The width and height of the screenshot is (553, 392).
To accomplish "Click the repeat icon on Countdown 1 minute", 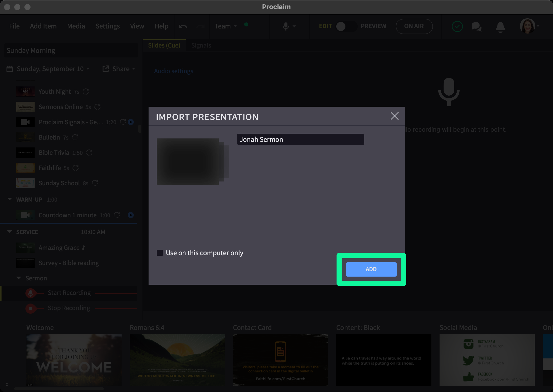I will (117, 215).
